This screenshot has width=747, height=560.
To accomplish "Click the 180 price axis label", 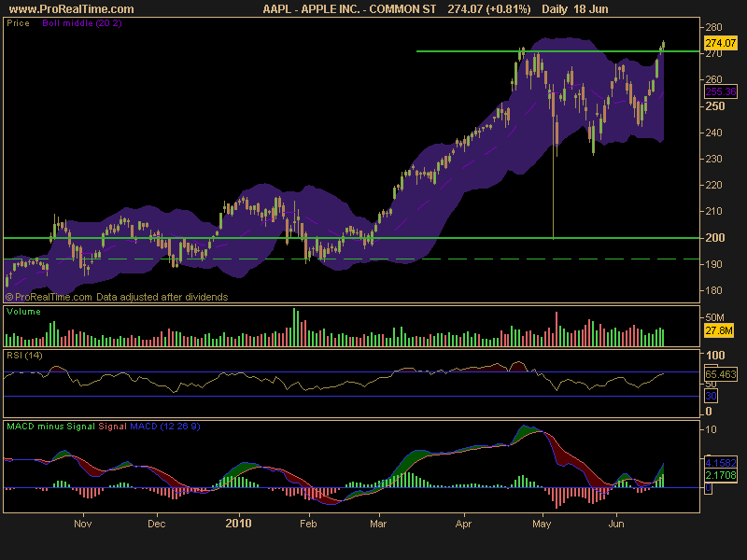I will pos(714,290).
